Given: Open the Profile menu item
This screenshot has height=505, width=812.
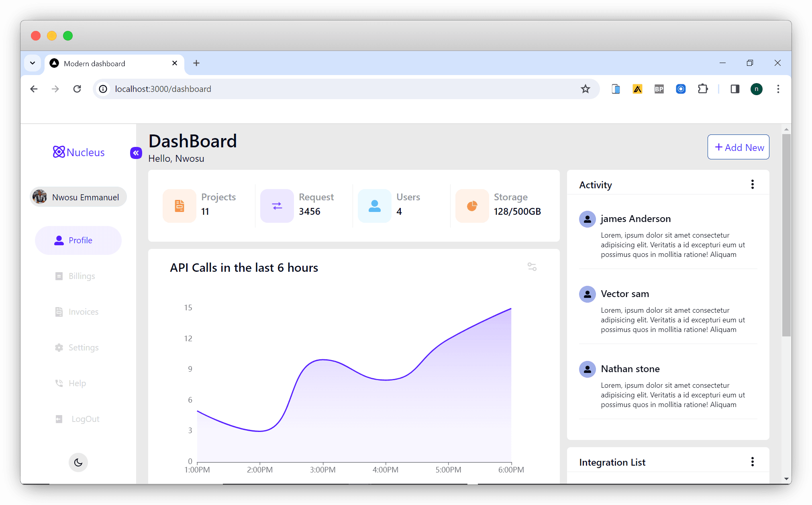Looking at the screenshot, I should tap(78, 240).
